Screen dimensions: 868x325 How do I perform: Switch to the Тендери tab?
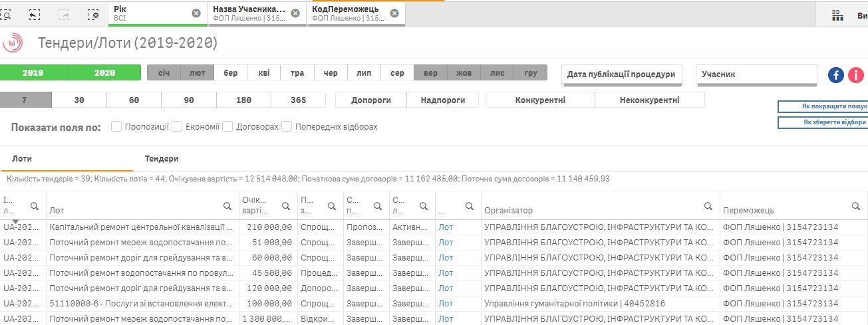pyautogui.click(x=162, y=159)
